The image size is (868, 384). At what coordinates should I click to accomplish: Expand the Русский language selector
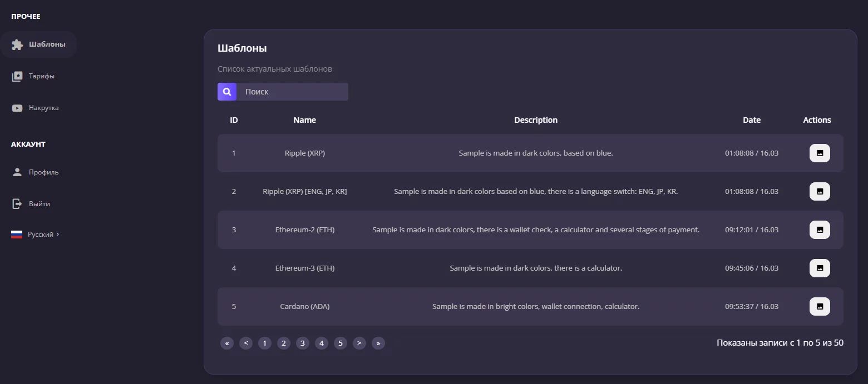(x=36, y=235)
